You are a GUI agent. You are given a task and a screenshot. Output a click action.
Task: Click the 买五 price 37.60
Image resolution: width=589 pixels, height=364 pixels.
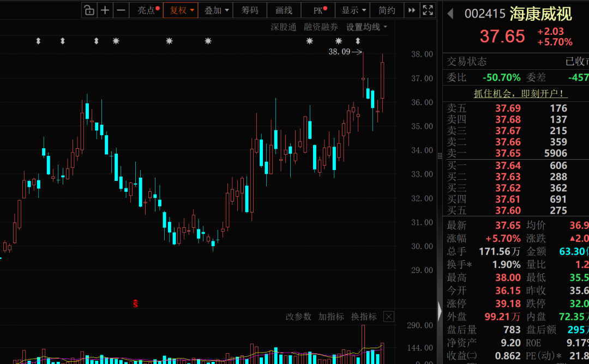pyautogui.click(x=508, y=210)
